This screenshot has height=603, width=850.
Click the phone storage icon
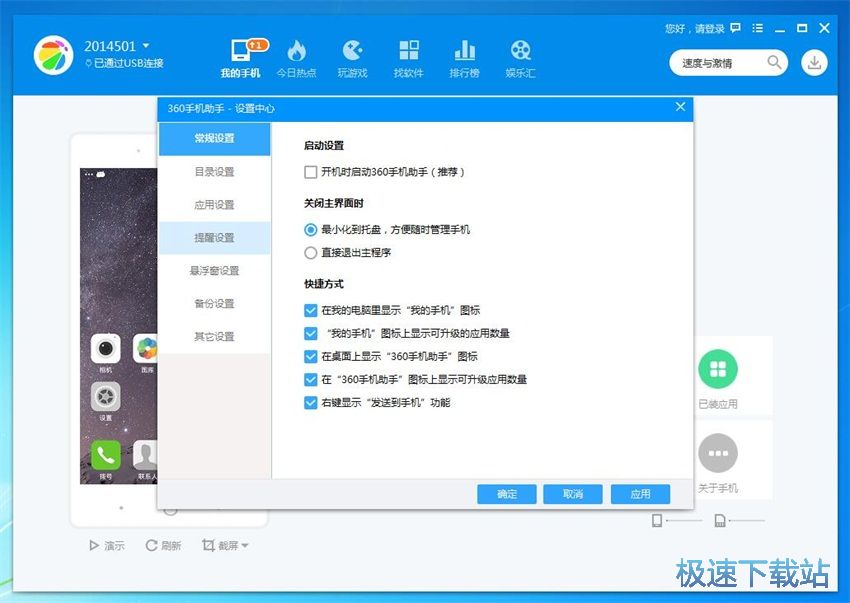[x=657, y=521]
